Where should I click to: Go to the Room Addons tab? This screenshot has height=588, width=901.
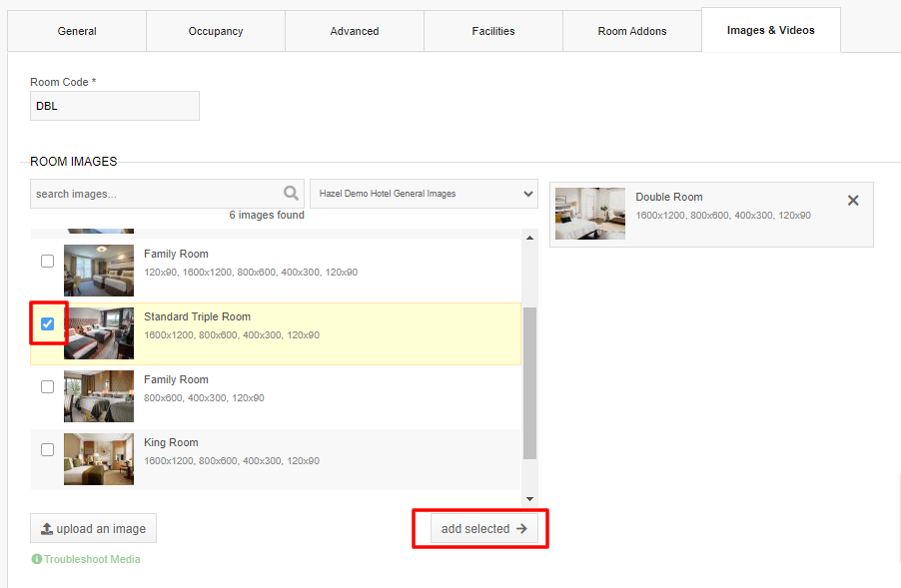pos(632,31)
